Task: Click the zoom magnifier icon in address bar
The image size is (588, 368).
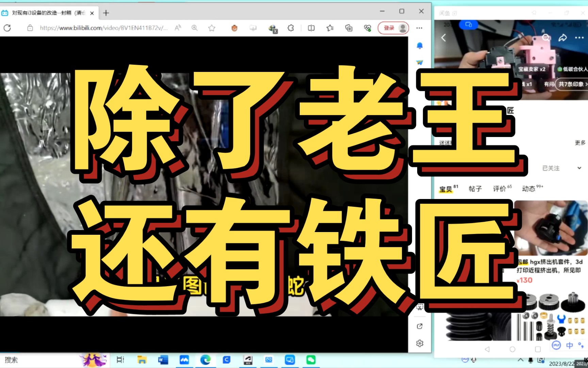Action: point(194,28)
